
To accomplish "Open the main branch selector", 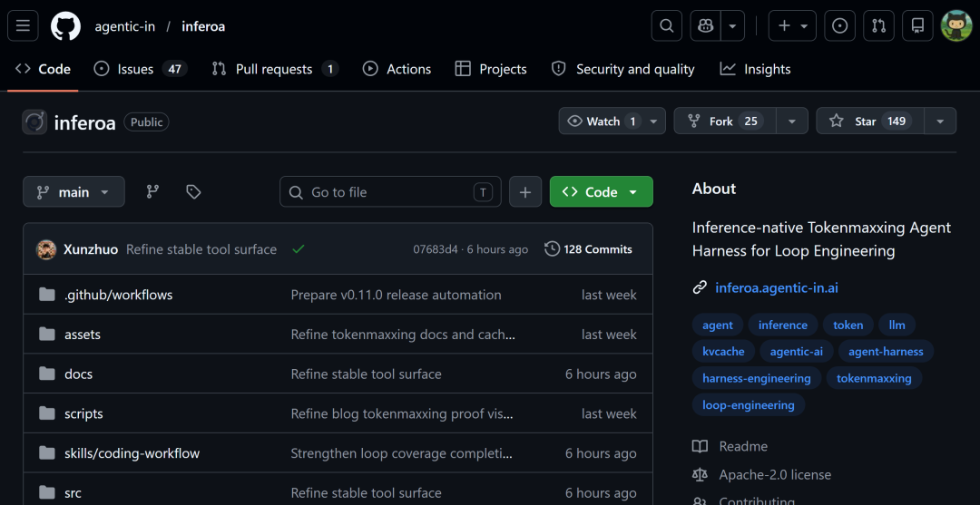I will click(x=73, y=191).
